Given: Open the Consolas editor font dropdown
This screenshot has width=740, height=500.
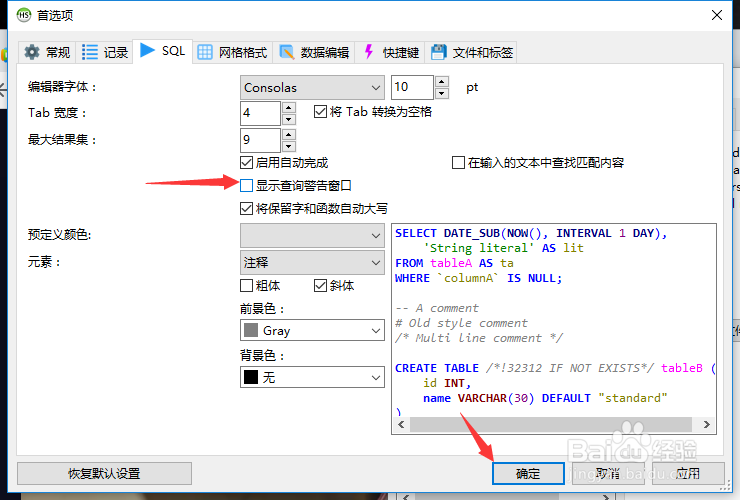Looking at the screenshot, I should pyautogui.click(x=312, y=87).
